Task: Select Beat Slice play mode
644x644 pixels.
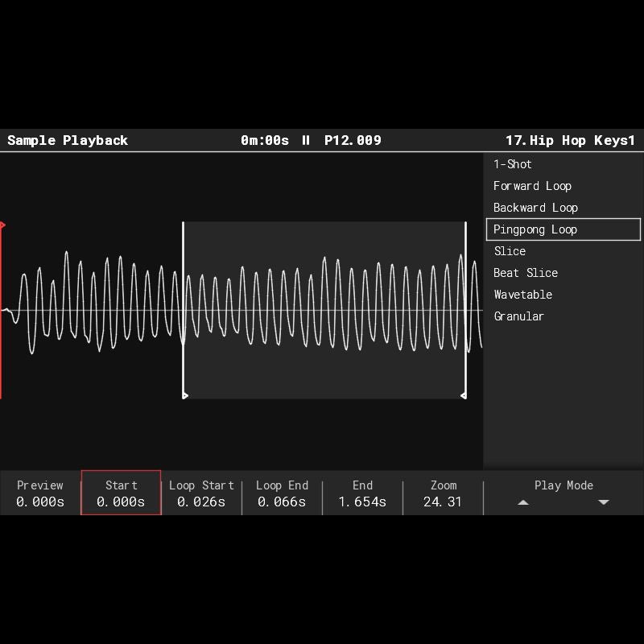Action: coord(563,273)
